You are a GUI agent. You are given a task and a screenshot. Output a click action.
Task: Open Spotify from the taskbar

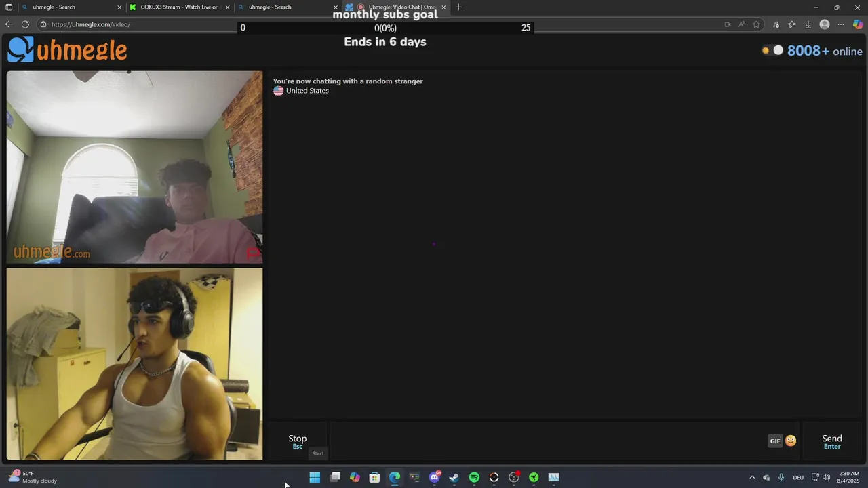coord(474,477)
